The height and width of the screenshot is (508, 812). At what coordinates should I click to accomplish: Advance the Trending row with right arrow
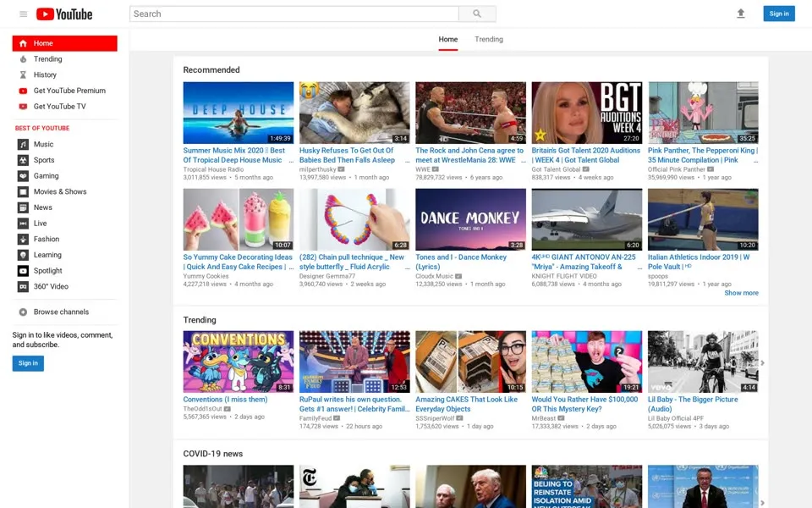point(762,363)
